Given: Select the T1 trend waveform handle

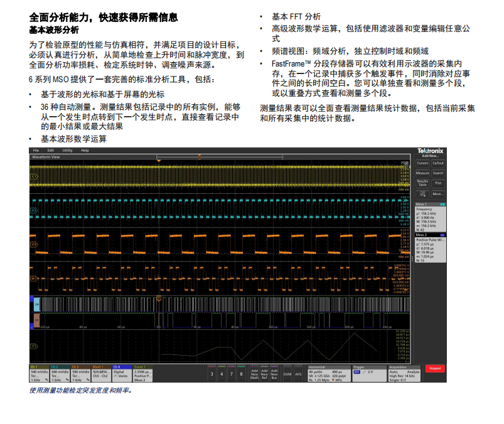Looking at the screenshot, I should tap(34, 346).
